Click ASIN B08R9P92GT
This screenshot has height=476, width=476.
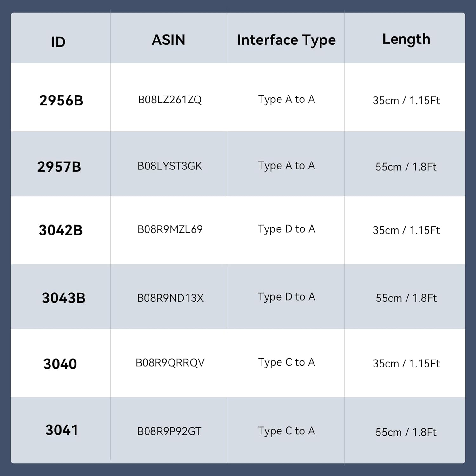point(169,432)
